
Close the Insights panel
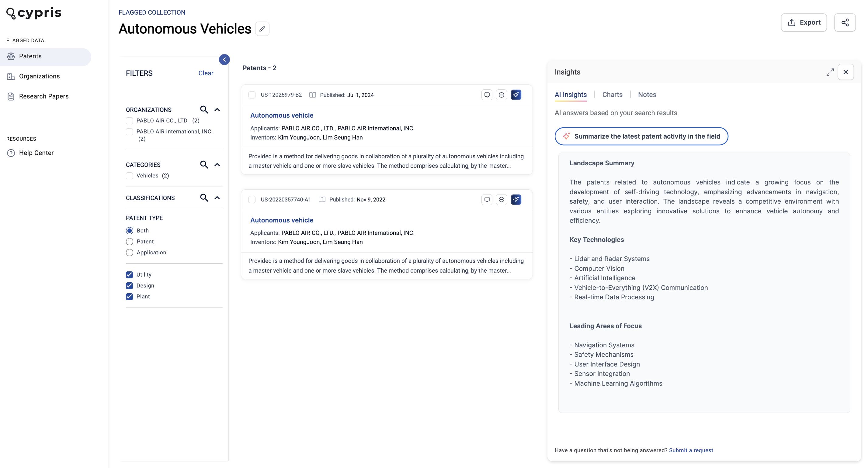click(845, 72)
